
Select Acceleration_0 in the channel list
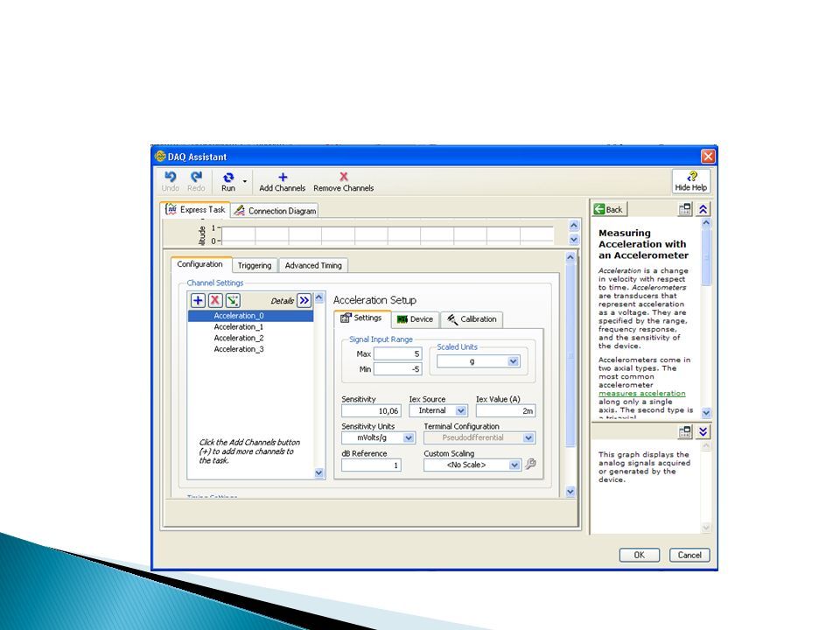(250, 316)
